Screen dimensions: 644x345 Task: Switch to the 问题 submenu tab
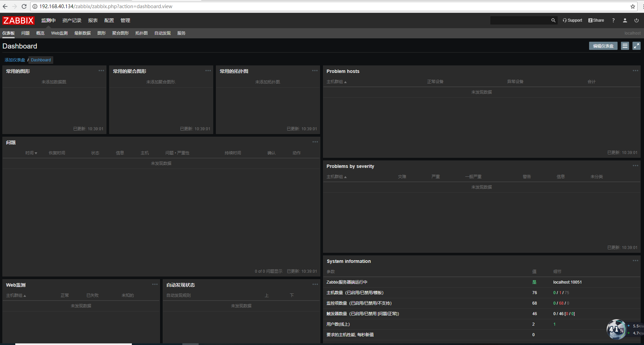(25, 33)
